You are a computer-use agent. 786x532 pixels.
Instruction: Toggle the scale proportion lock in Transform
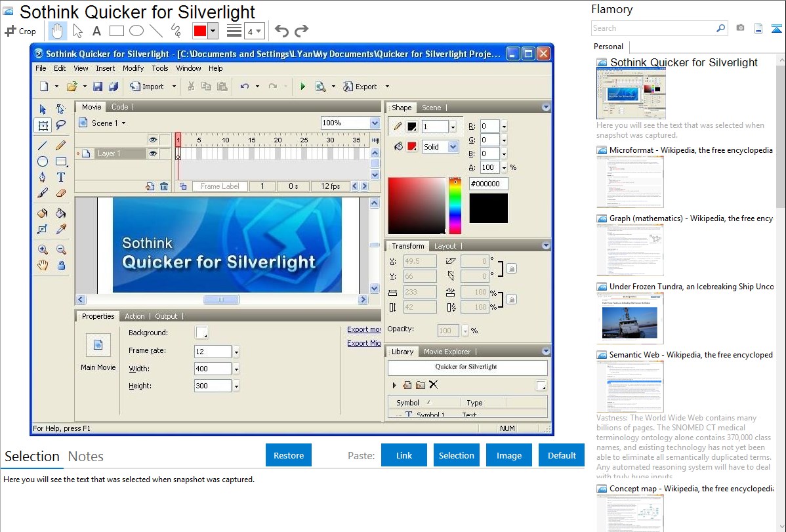511,299
